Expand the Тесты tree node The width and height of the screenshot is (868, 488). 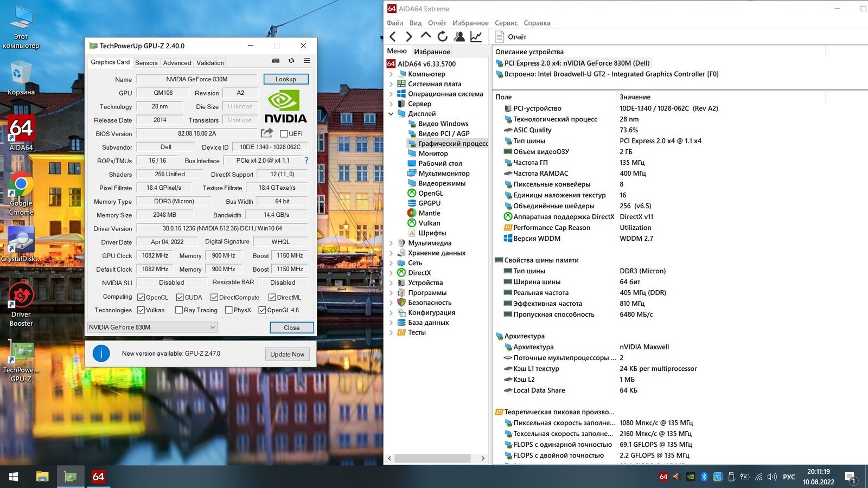[x=391, y=332]
